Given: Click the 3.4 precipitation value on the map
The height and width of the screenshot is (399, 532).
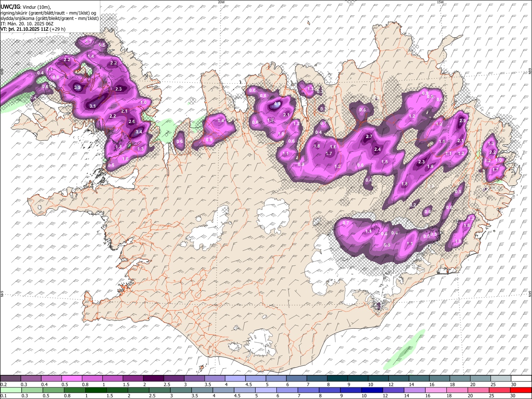Looking at the screenshot, I should click(x=139, y=132).
